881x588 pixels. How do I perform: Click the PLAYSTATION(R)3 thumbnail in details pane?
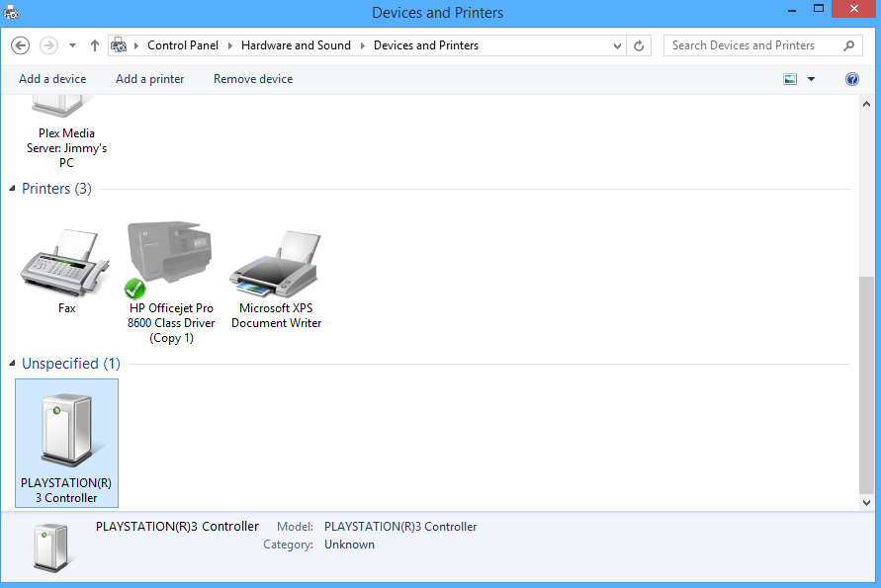[47, 546]
